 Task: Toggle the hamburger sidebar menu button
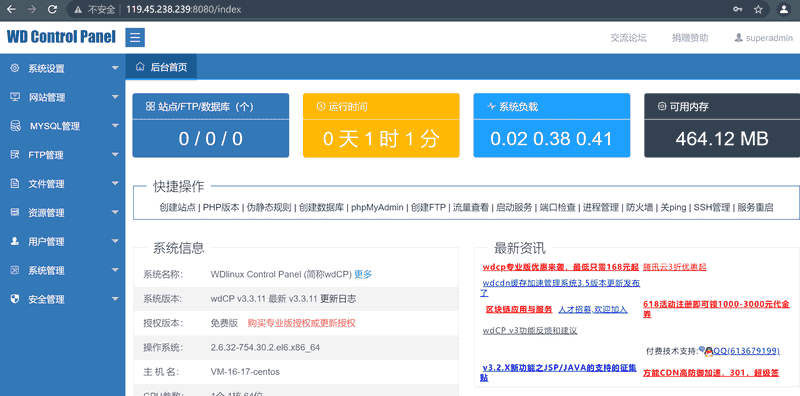135,38
